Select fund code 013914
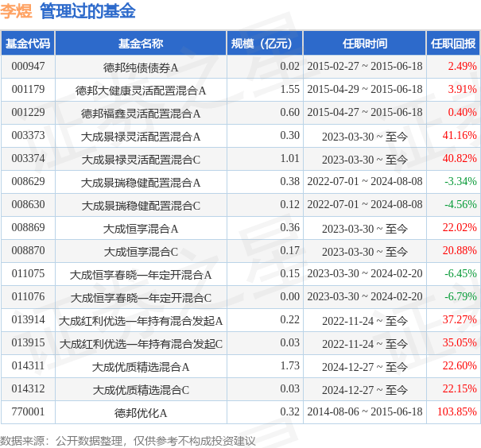Screen dimensions: 481x448 [x=28, y=319]
